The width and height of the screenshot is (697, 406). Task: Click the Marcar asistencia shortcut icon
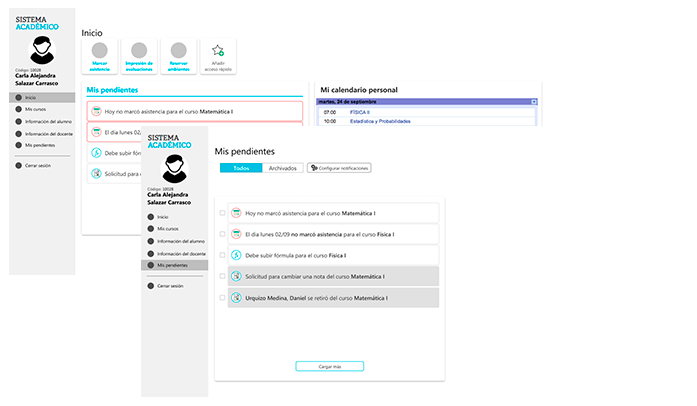(99, 51)
